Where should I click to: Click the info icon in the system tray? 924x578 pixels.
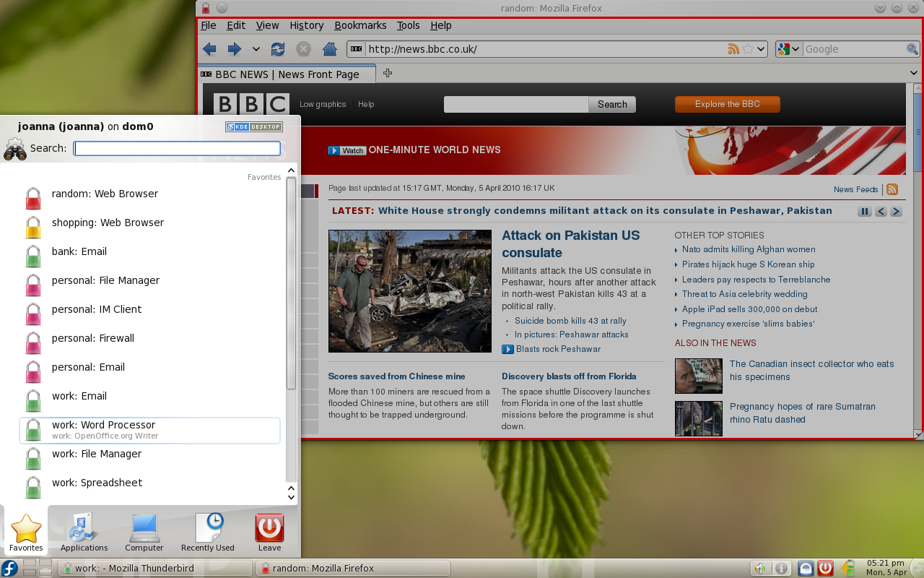pyautogui.click(x=780, y=569)
